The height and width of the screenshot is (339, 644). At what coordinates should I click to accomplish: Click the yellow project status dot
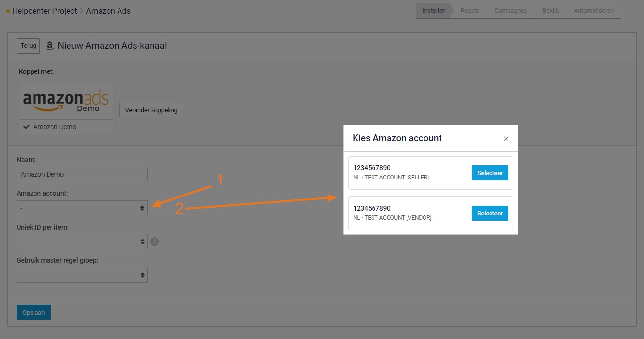click(x=8, y=11)
